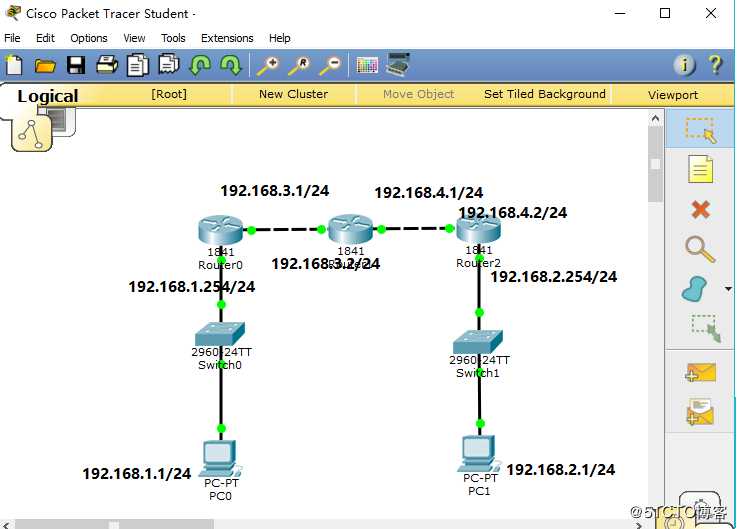Click the Zoom Out magnifier icon
The width and height of the screenshot is (737, 529).
[x=330, y=65]
